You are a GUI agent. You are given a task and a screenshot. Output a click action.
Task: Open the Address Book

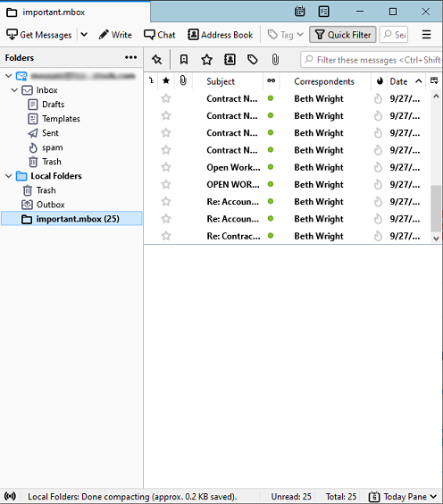point(221,35)
